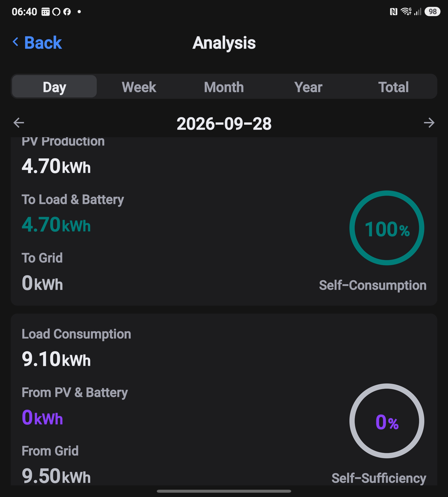Switch to the Week tab
The image size is (448, 497).
coord(139,87)
